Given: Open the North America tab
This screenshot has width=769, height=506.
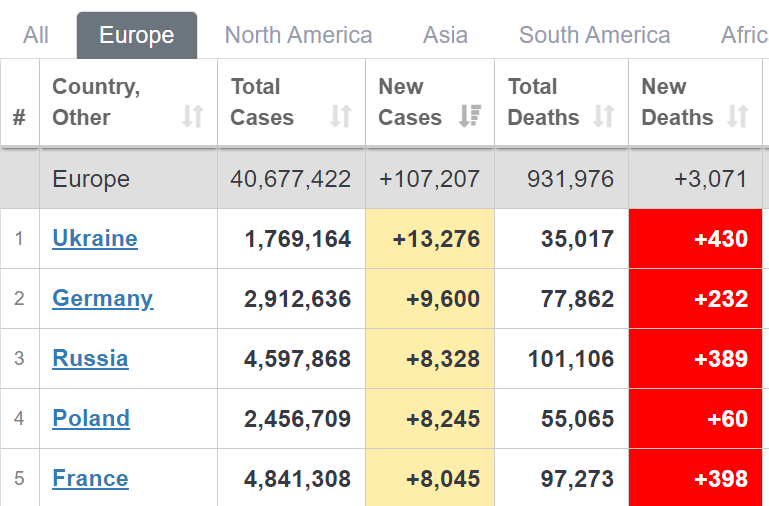Looking at the screenshot, I should tap(298, 35).
